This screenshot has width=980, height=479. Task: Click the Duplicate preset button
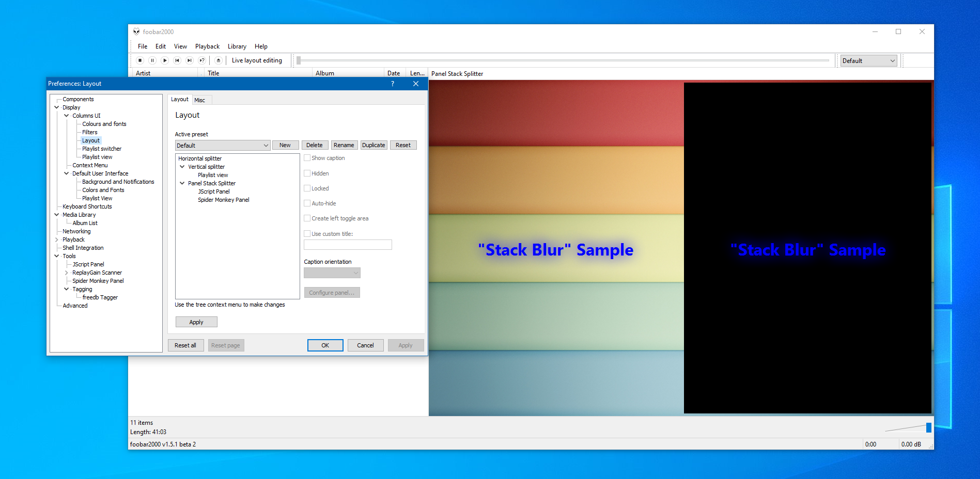pos(374,145)
